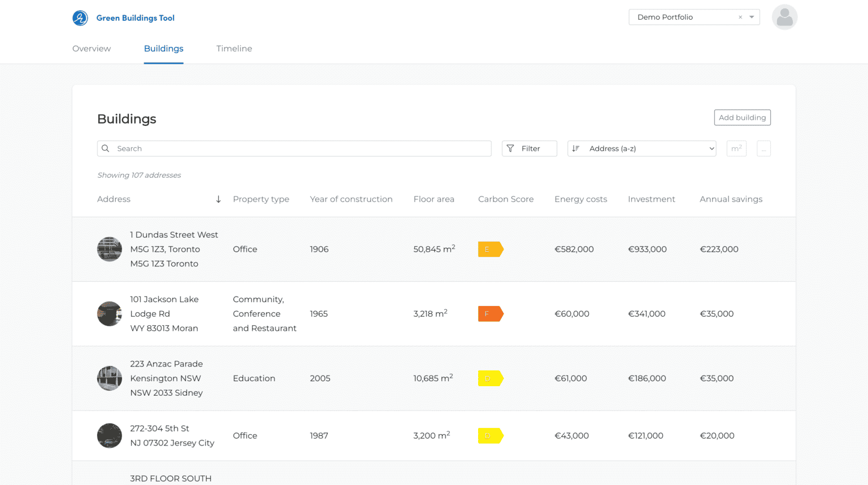Image resolution: width=868 pixels, height=485 pixels.
Task: Open the 1 Dundas Street West building thumbnail
Action: [x=110, y=249]
